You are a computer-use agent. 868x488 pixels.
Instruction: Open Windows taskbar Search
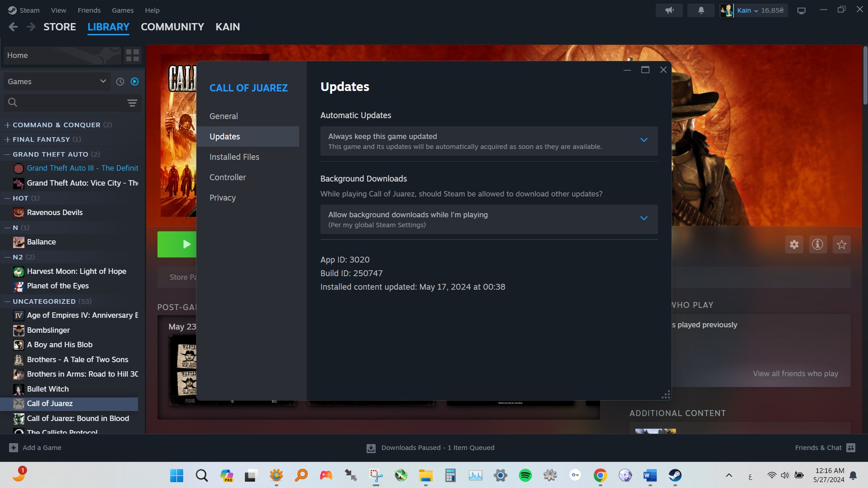pos(202,475)
